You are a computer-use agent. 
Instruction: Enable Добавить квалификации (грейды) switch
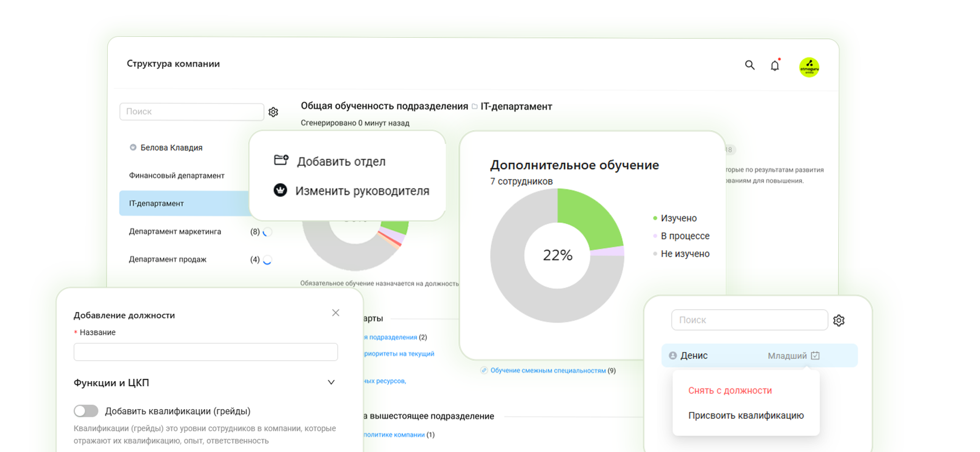click(86, 411)
